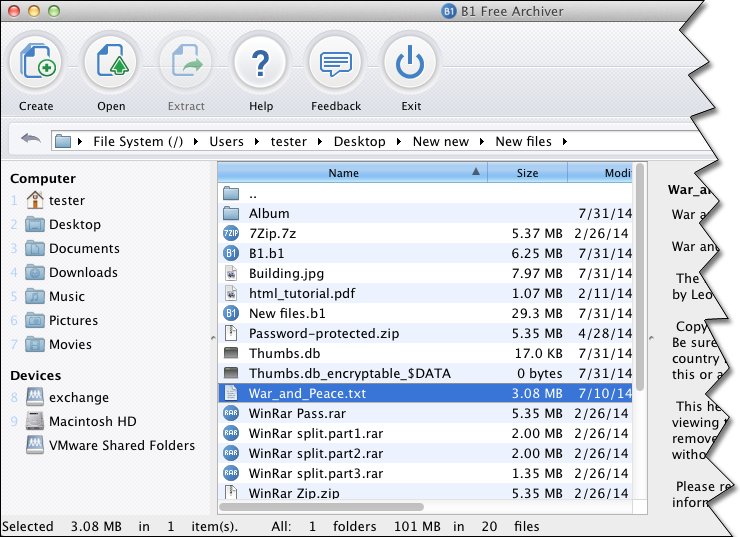Sort files by Size column header

pyautogui.click(x=527, y=173)
